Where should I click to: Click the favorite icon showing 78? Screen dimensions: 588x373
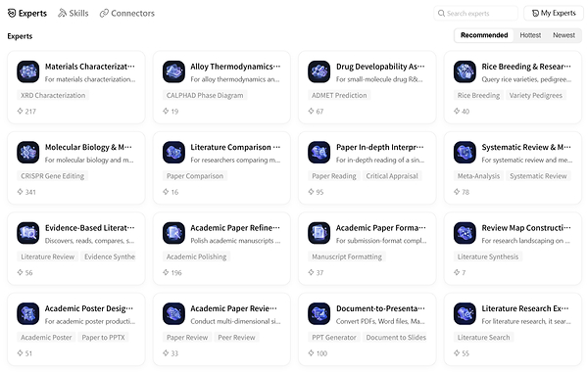[x=457, y=192]
